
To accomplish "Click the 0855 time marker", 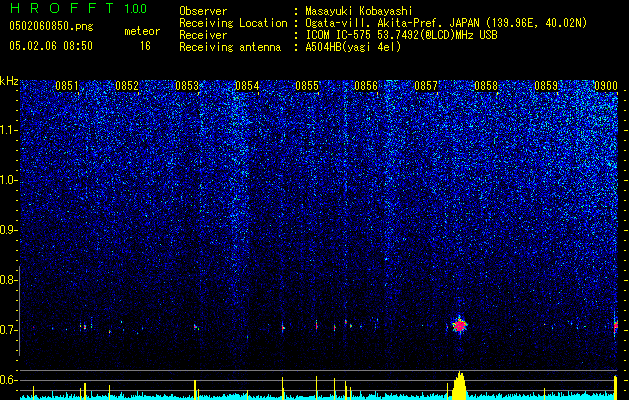I will point(307,86).
